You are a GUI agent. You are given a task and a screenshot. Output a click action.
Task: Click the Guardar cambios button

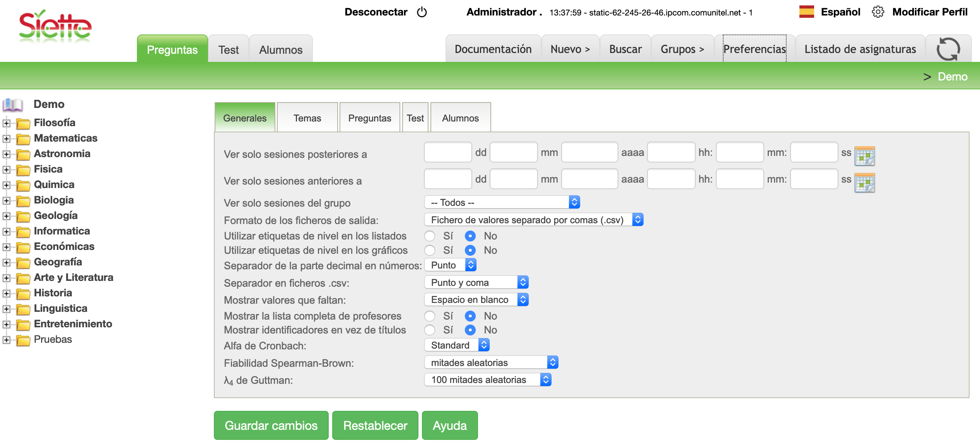pyautogui.click(x=271, y=425)
